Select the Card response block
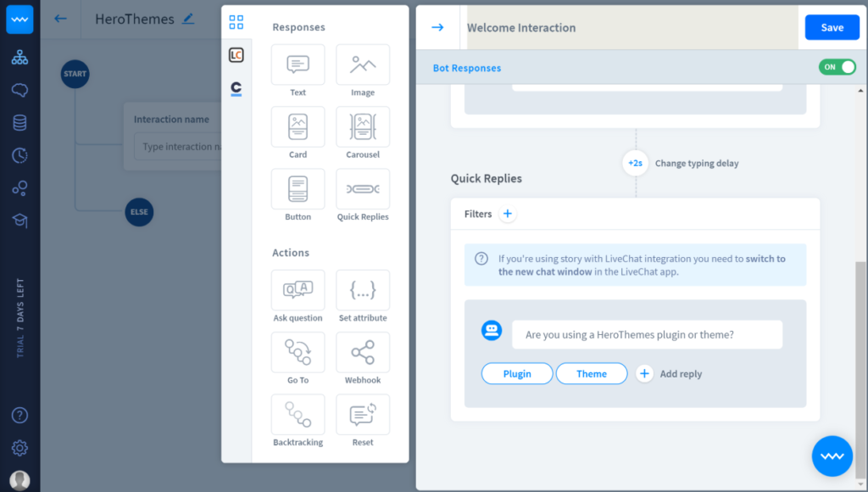 coord(298,127)
